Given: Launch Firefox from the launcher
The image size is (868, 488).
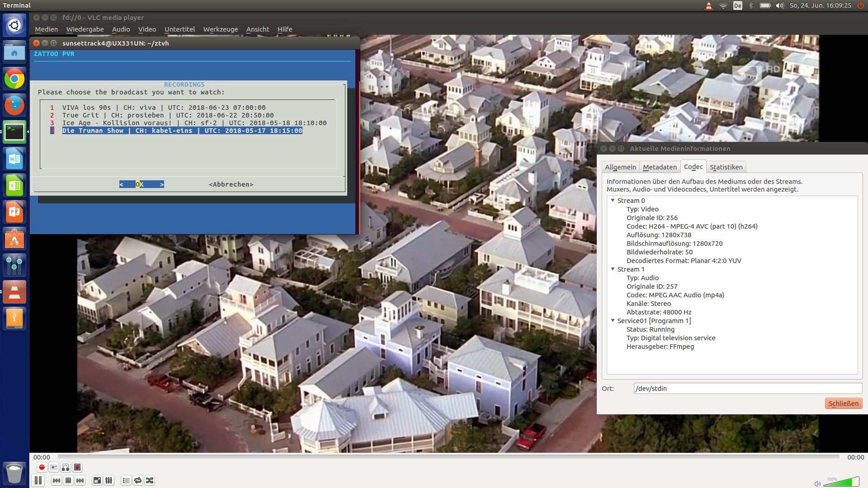Looking at the screenshot, I should pos(14,105).
